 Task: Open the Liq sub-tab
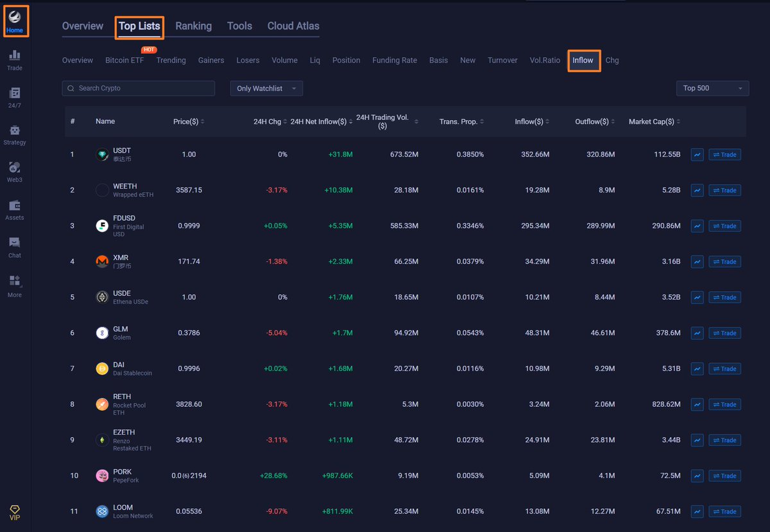point(315,60)
